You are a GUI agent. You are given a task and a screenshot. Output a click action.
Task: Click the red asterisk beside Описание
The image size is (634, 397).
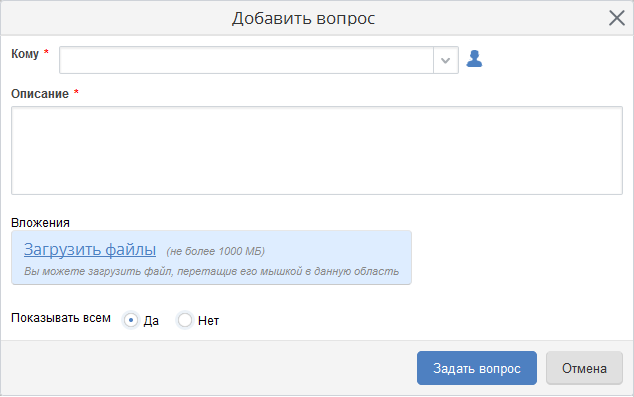click(x=76, y=93)
